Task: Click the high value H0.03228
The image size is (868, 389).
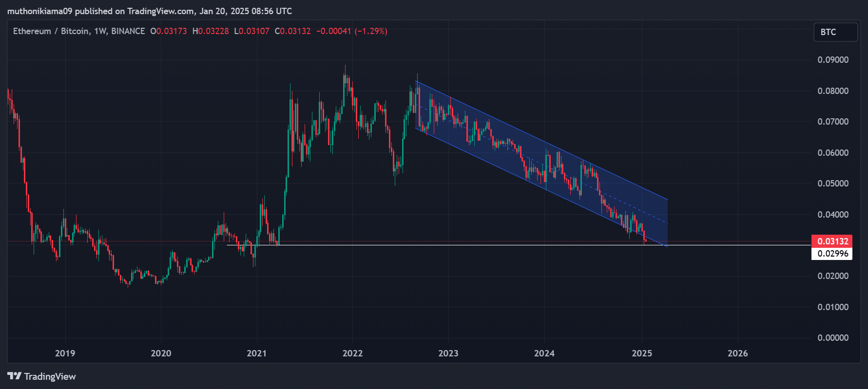Action: click(211, 31)
